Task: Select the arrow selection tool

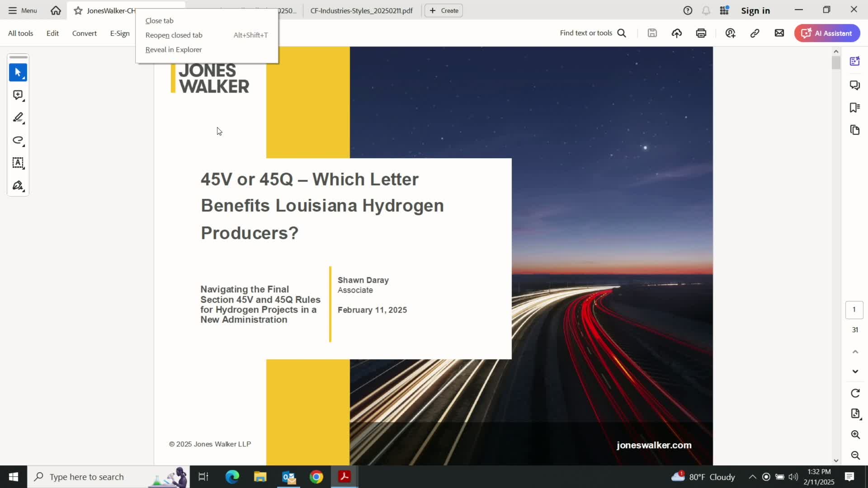Action: [x=18, y=72]
